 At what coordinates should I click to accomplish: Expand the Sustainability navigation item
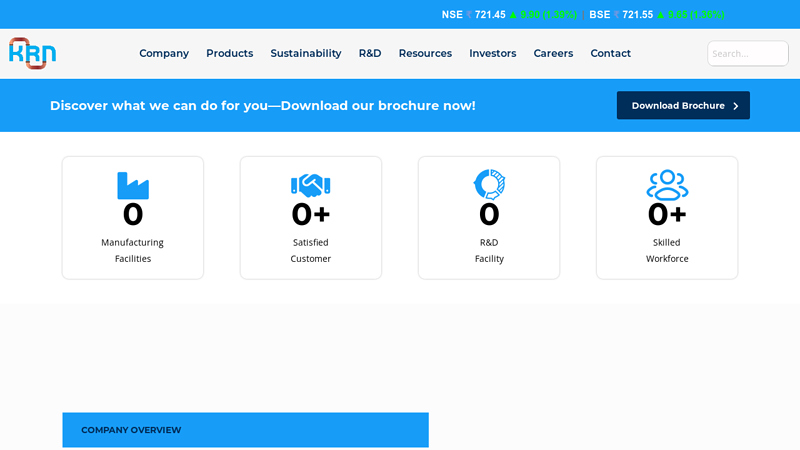tap(305, 54)
